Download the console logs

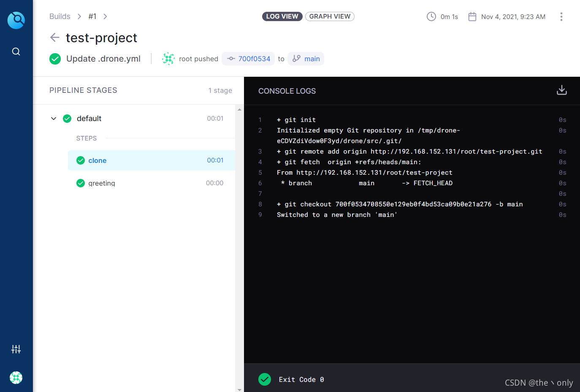(x=562, y=90)
